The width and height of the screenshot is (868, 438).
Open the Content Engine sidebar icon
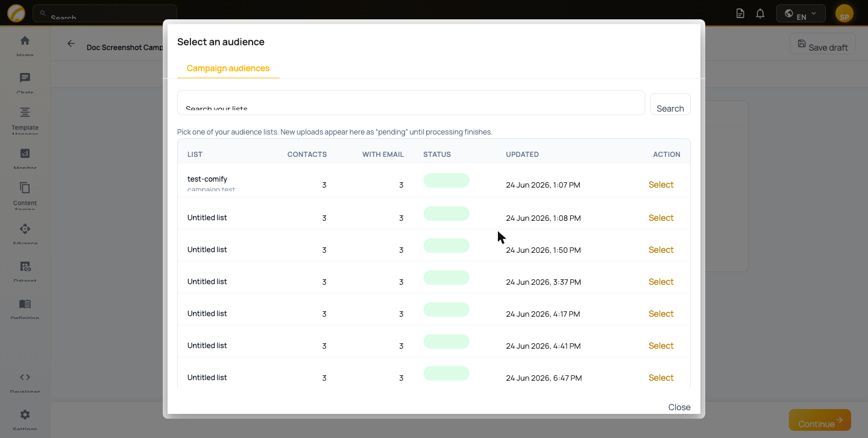pyautogui.click(x=25, y=188)
